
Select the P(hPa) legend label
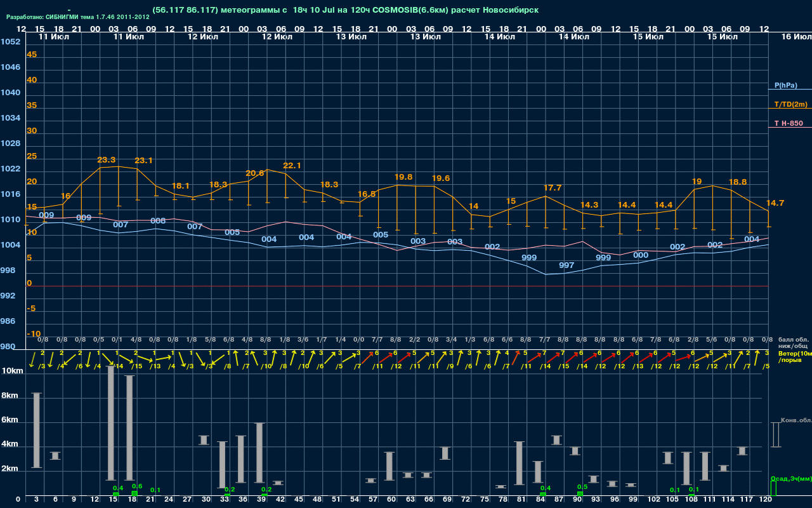point(786,85)
